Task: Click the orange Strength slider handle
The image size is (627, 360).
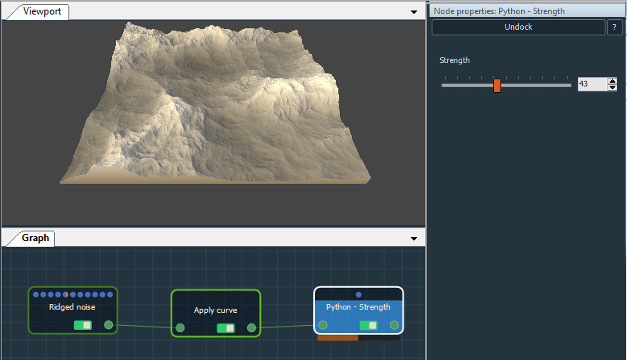Action: [x=497, y=85]
